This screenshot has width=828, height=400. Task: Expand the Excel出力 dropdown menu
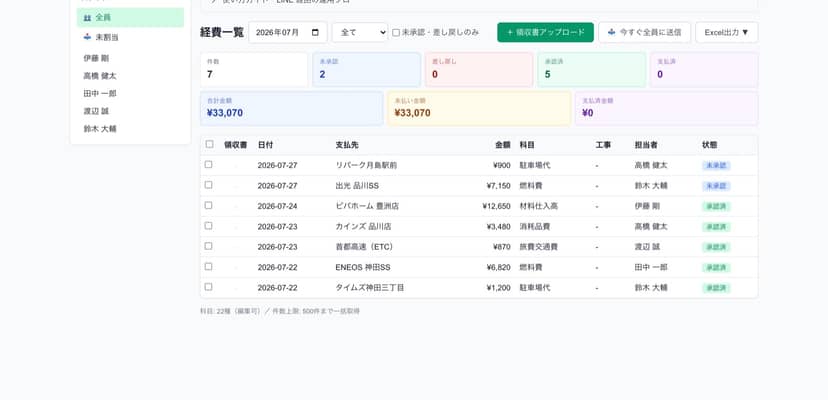[x=727, y=32]
